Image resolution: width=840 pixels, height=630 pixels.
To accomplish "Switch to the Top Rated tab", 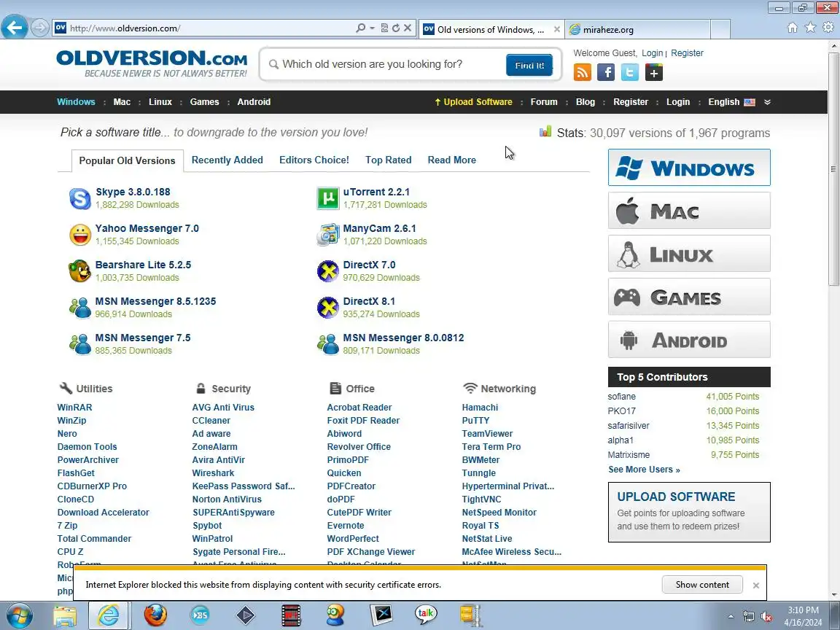I will 389,160.
